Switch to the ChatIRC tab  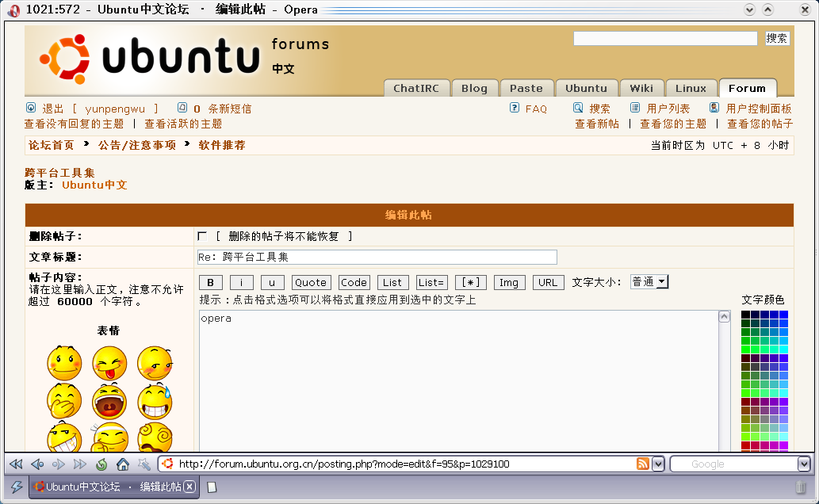pyautogui.click(x=416, y=88)
